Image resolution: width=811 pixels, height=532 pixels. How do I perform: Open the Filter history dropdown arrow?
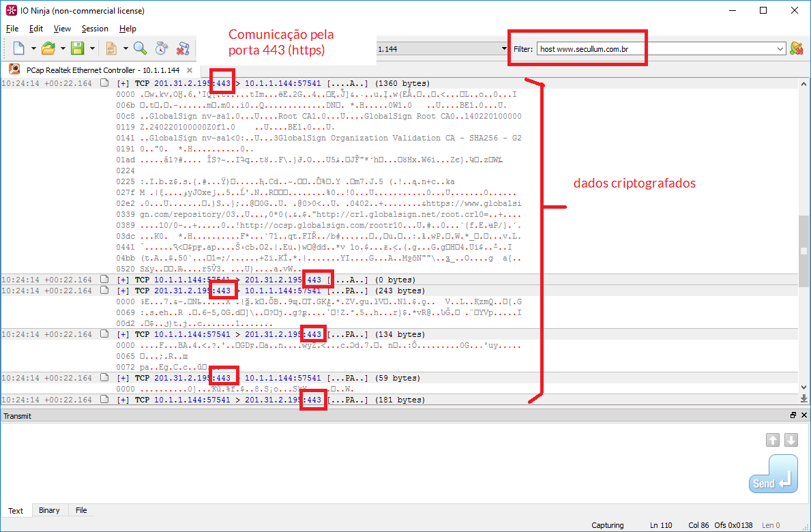point(780,49)
